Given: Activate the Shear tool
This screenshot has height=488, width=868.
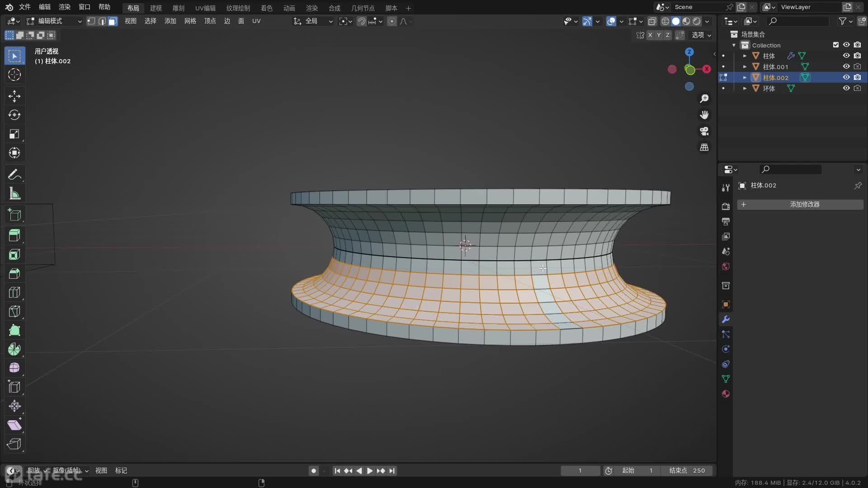Looking at the screenshot, I should tap(14, 425).
